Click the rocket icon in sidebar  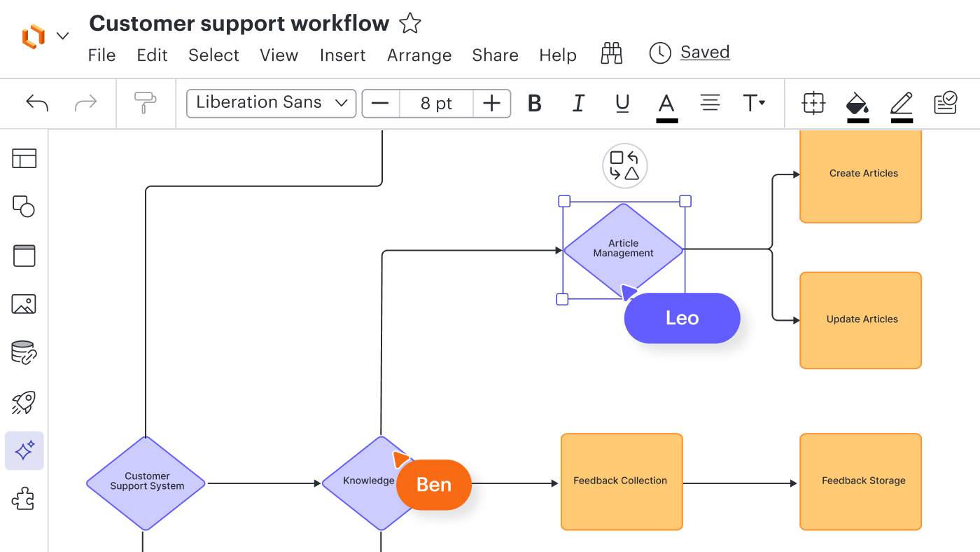pos(24,402)
